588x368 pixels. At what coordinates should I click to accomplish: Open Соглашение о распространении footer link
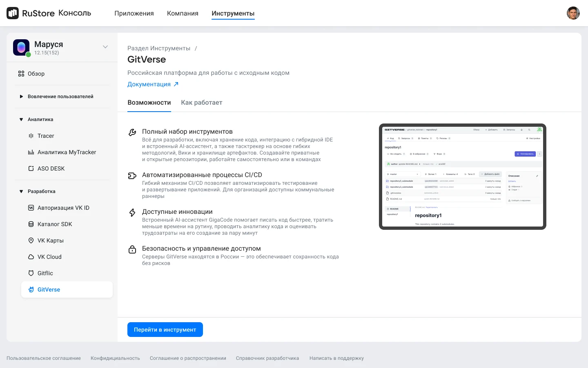(x=188, y=358)
